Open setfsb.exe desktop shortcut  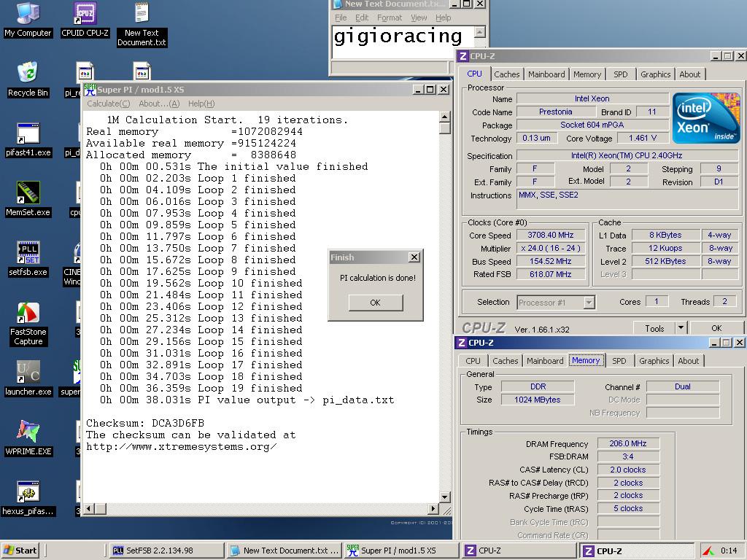[28, 259]
